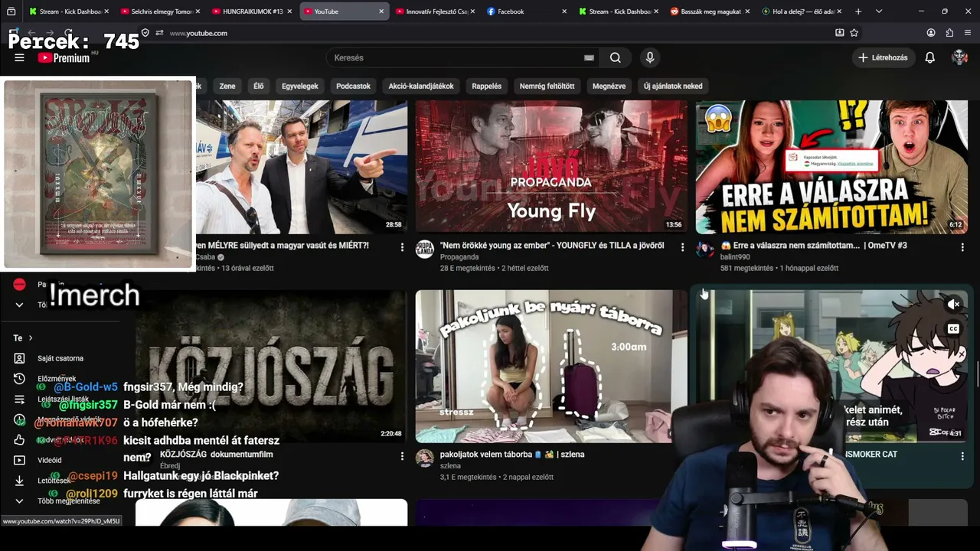Screen dimensions: 980x551
Task: Play the nyári táborra packing thumbnail
Action: click(x=551, y=366)
